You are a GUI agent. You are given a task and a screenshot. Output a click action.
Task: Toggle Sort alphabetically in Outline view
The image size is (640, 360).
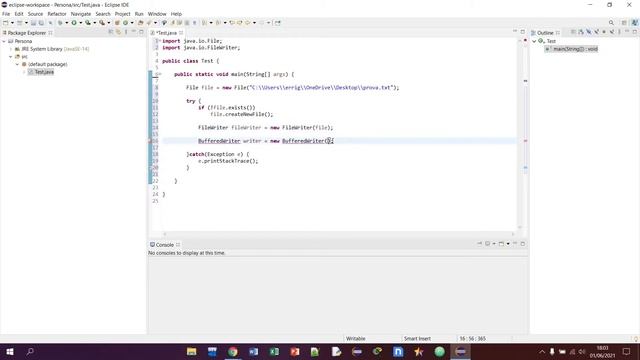click(x=581, y=32)
